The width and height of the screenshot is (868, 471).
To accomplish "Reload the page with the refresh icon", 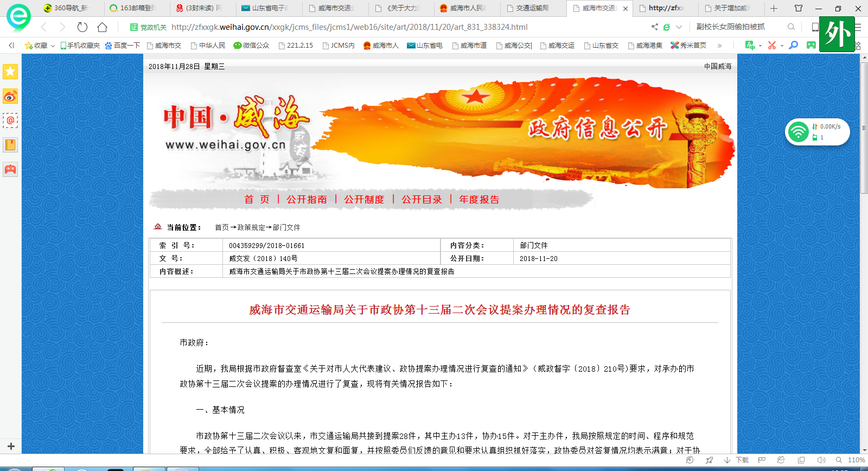I will [82, 27].
